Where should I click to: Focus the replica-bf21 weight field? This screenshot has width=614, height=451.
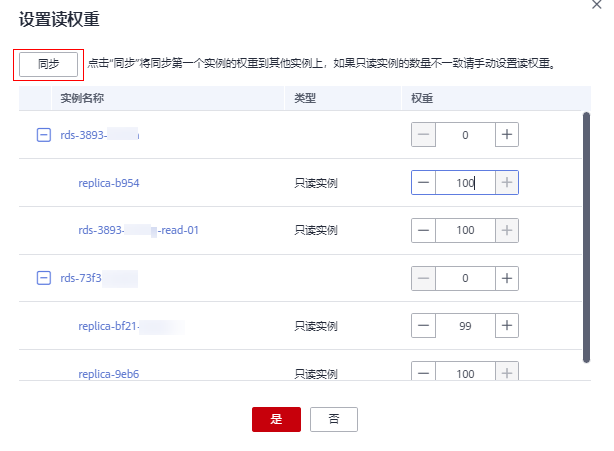click(465, 326)
